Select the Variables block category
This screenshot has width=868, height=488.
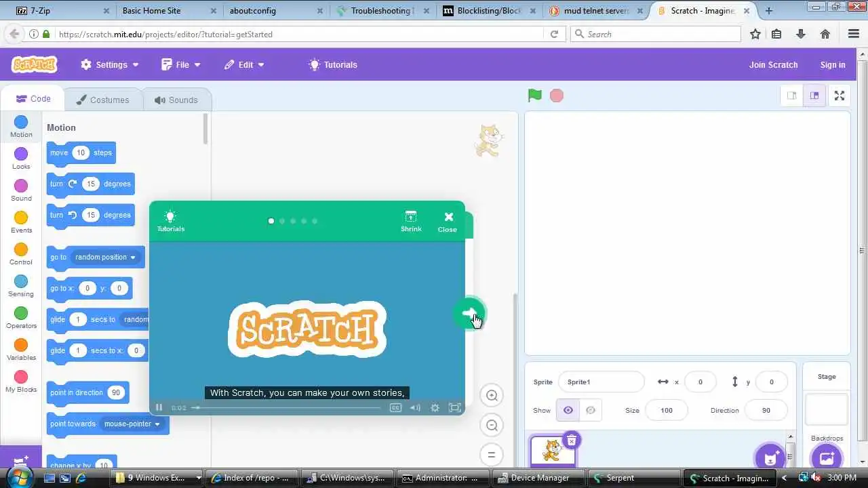click(21, 350)
